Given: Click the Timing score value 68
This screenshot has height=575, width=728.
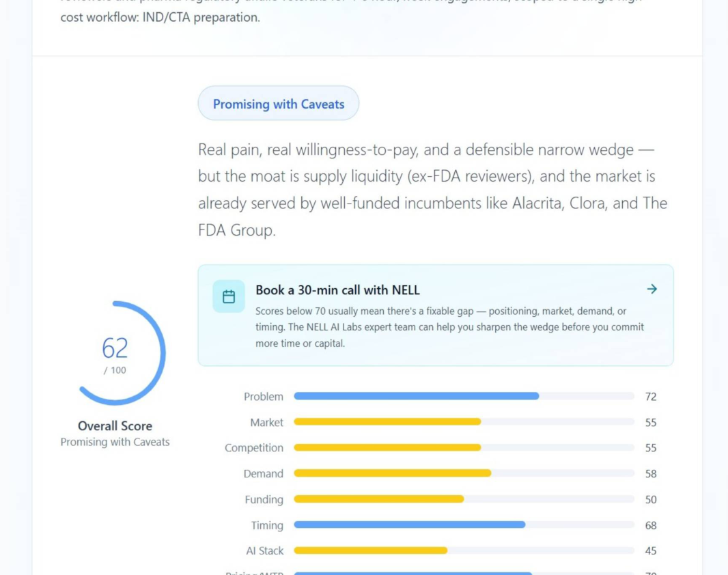Looking at the screenshot, I should [x=650, y=525].
